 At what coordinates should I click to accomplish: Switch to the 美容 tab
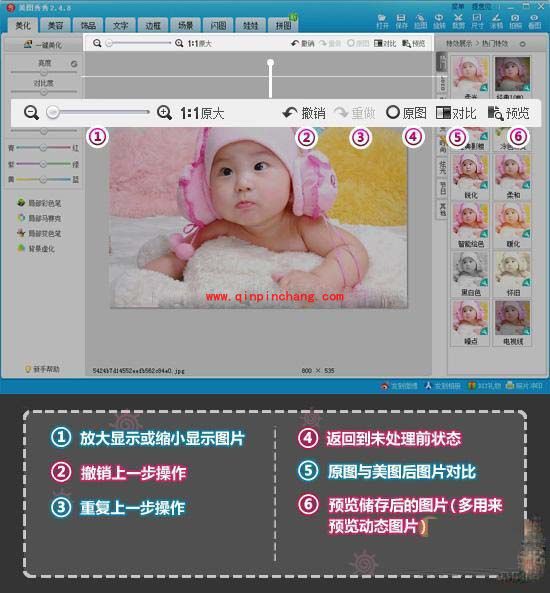(x=56, y=25)
